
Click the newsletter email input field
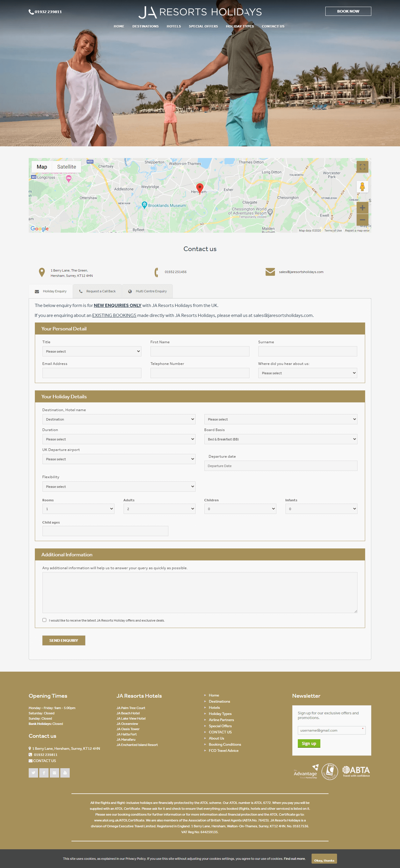(331, 730)
